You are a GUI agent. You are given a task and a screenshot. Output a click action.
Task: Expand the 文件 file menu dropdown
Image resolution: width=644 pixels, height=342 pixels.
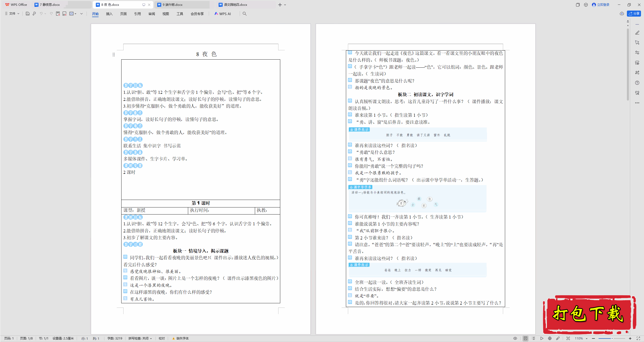(x=12, y=14)
